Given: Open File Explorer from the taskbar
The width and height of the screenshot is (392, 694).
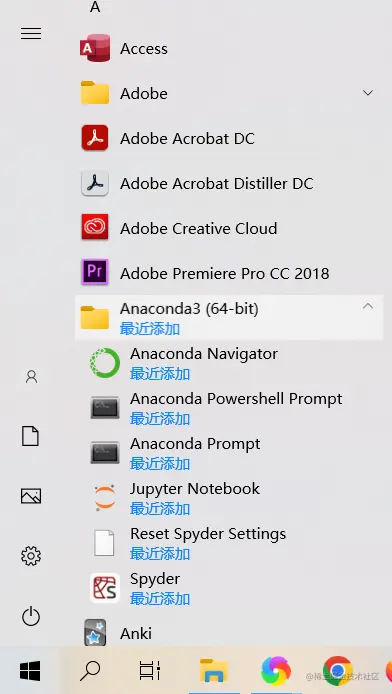Looking at the screenshot, I should coord(214,670).
